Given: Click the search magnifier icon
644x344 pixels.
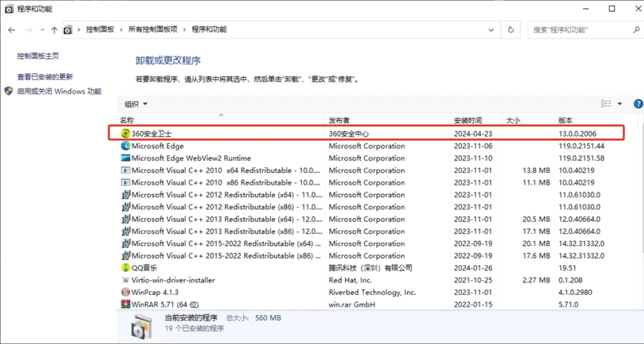Looking at the screenshot, I should click(x=636, y=29).
